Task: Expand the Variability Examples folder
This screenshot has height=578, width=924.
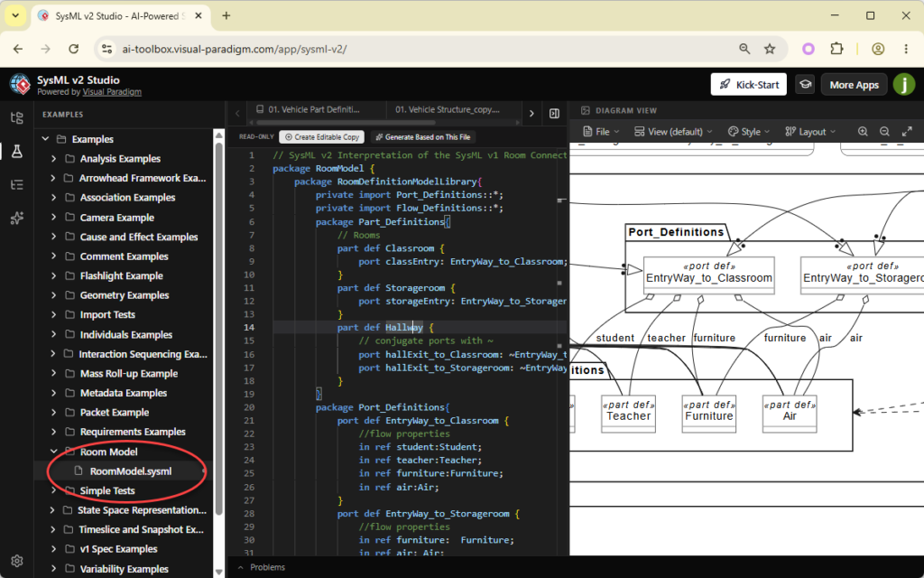Action: tap(53, 569)
